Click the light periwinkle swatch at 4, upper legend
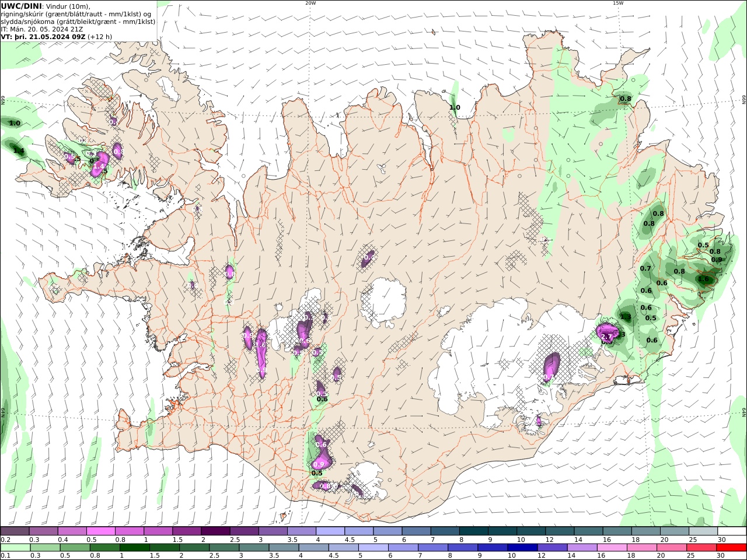747x560 pixels. 330,531
